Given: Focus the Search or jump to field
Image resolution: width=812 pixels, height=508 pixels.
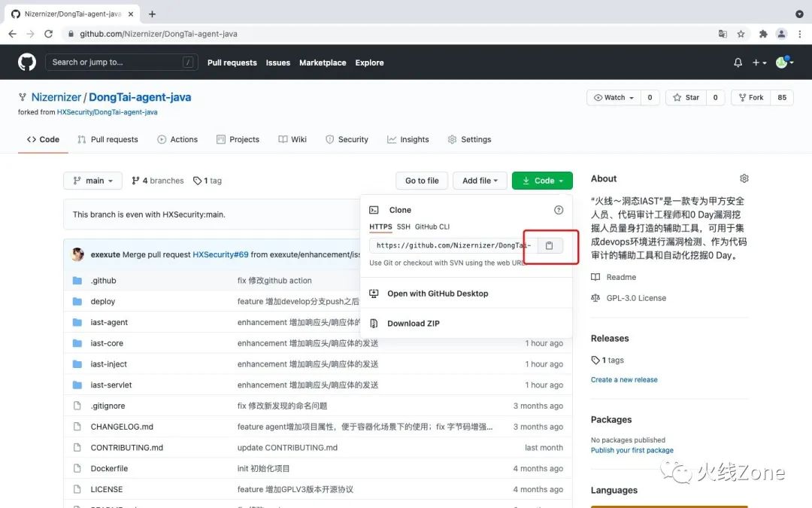Looking at the screenshot, I should (x=122, y=62).
